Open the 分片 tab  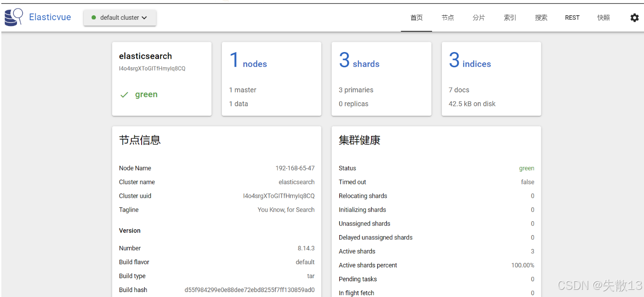(479, 17)
